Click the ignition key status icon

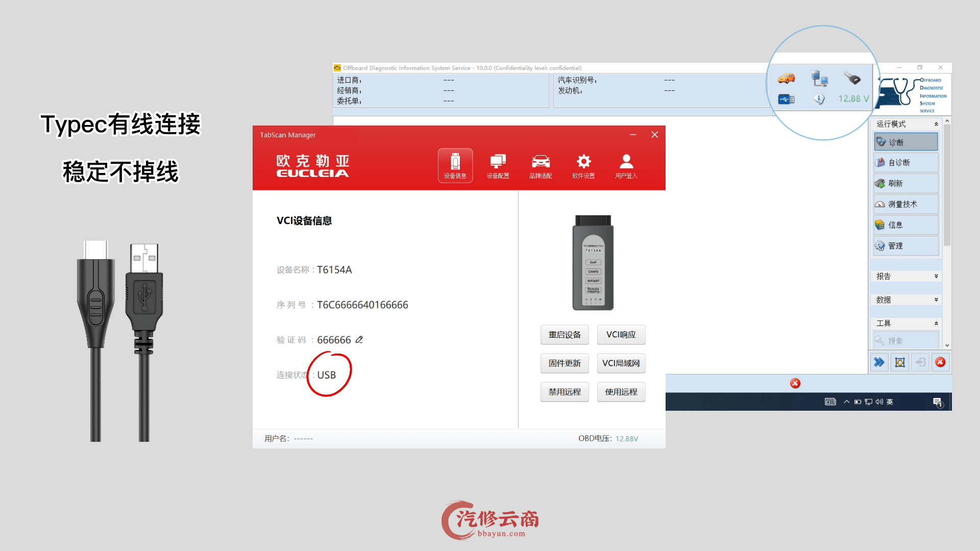coord(852,79)
